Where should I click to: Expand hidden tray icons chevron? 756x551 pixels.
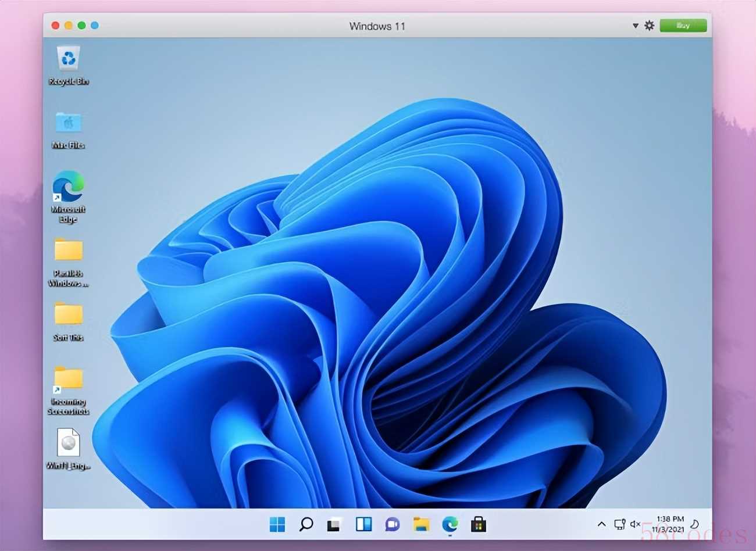(602, 524)
